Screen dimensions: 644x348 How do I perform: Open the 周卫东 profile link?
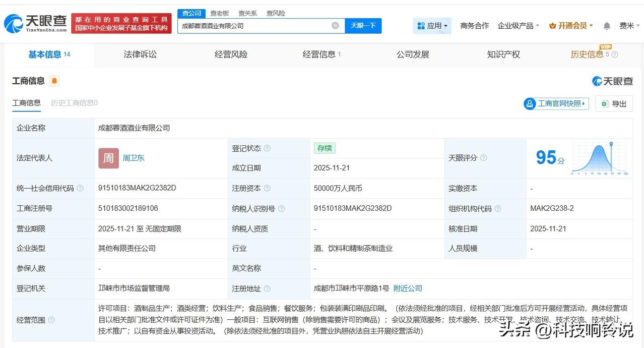coord(133,158)
